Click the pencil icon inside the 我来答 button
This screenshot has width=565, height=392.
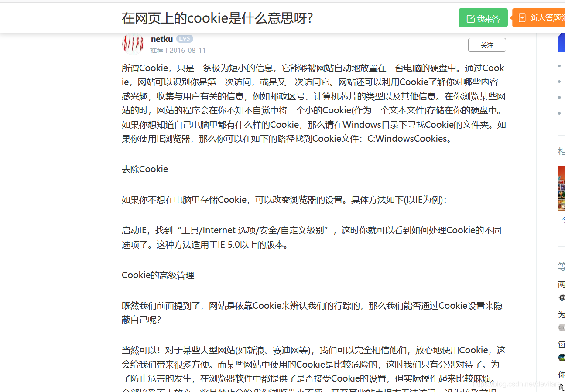[x=471, y=18]
